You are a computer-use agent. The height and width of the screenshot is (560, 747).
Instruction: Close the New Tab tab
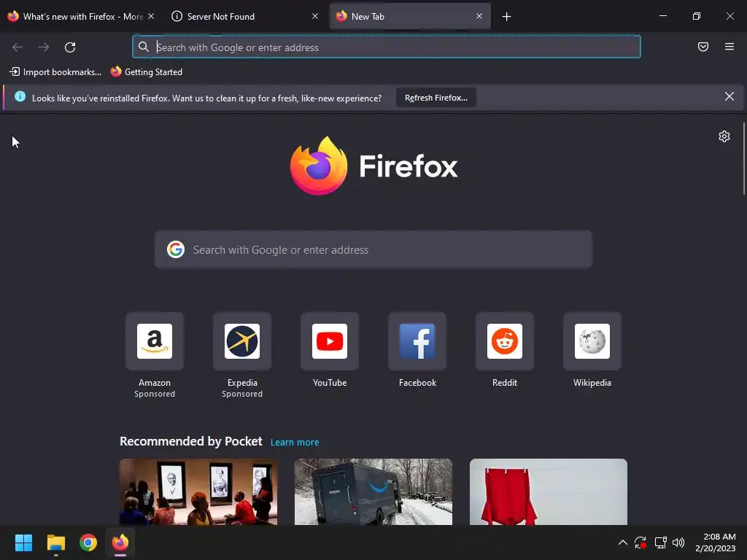point(479,16)
